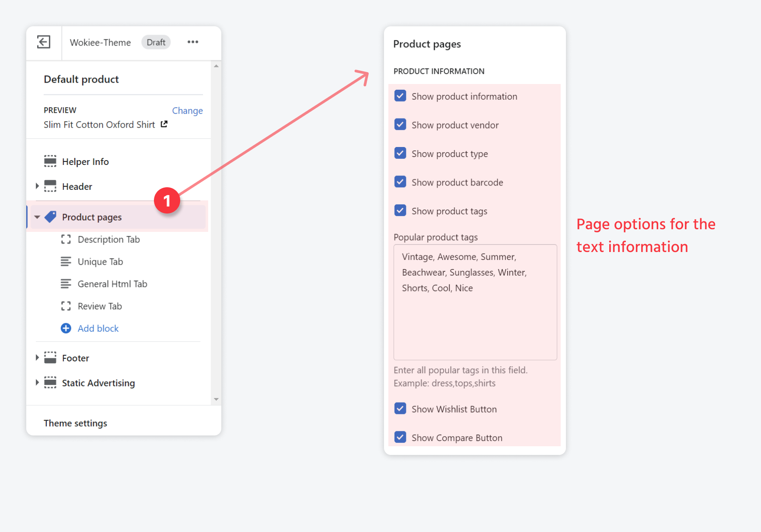Collapse the Product pages section

(37, 217)
